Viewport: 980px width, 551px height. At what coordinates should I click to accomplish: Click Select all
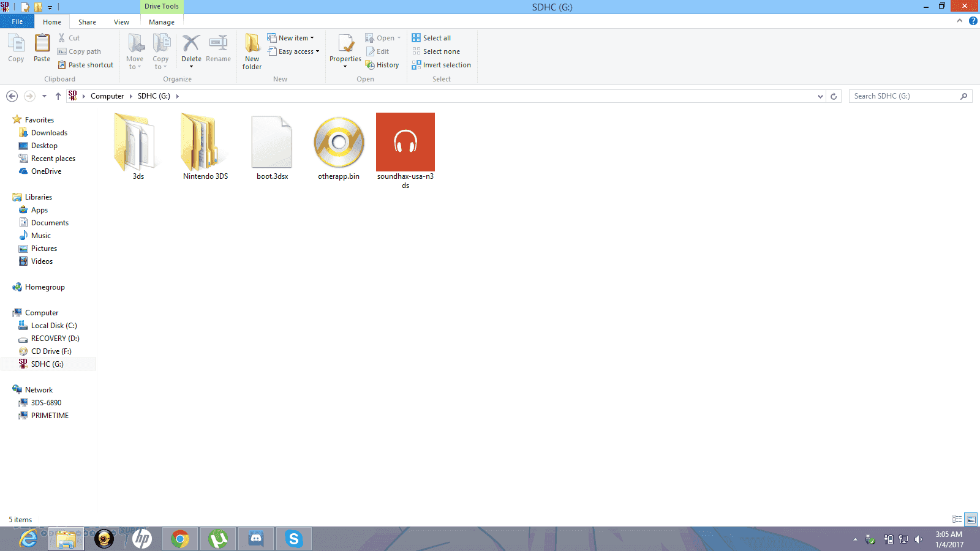coord(431,38)
